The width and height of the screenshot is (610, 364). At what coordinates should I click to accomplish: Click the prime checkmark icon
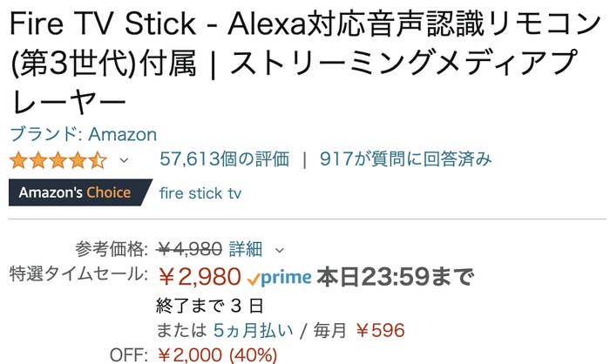pyautogui.click(x=254, y=280)
